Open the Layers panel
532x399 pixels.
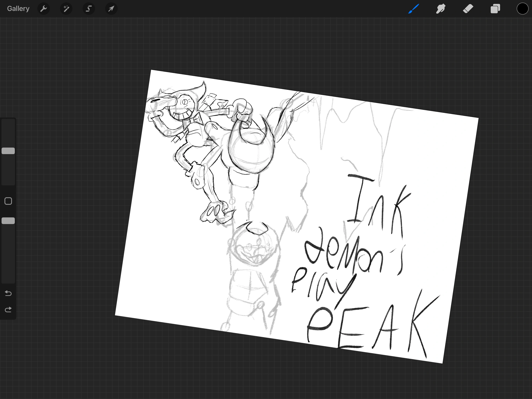tap(495, 8)
